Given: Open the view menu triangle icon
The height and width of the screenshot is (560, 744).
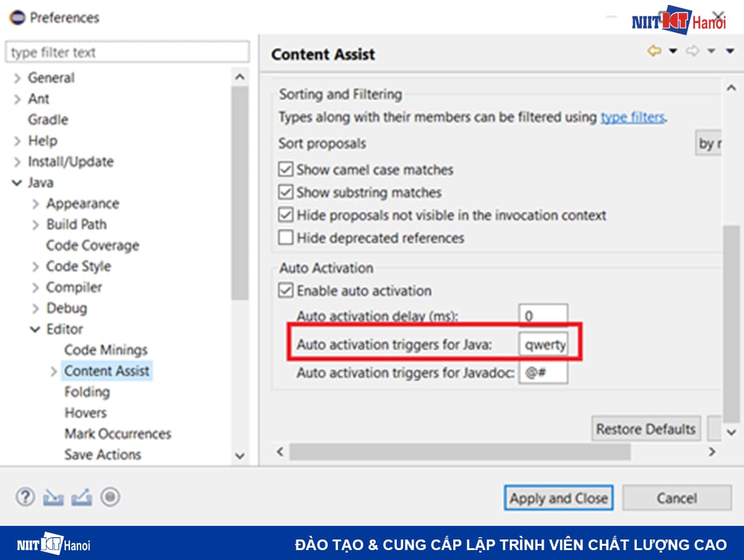Looking at the screenshot, I should 730,51.
